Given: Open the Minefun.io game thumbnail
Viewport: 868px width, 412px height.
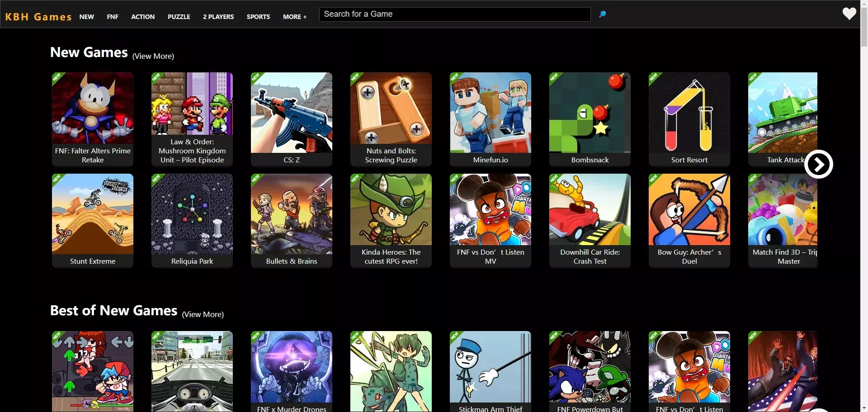Looking at the screenshot, I should (x=491, y=119).
